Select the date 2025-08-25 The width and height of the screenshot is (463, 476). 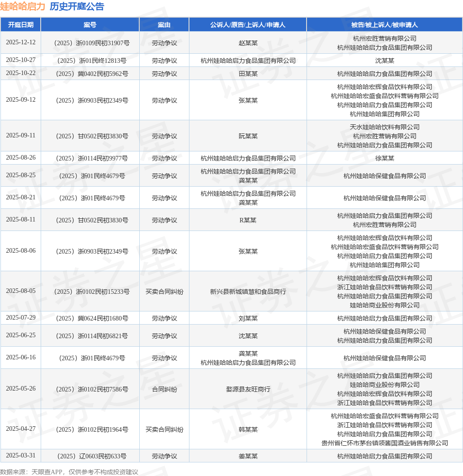tap(21, 175)
